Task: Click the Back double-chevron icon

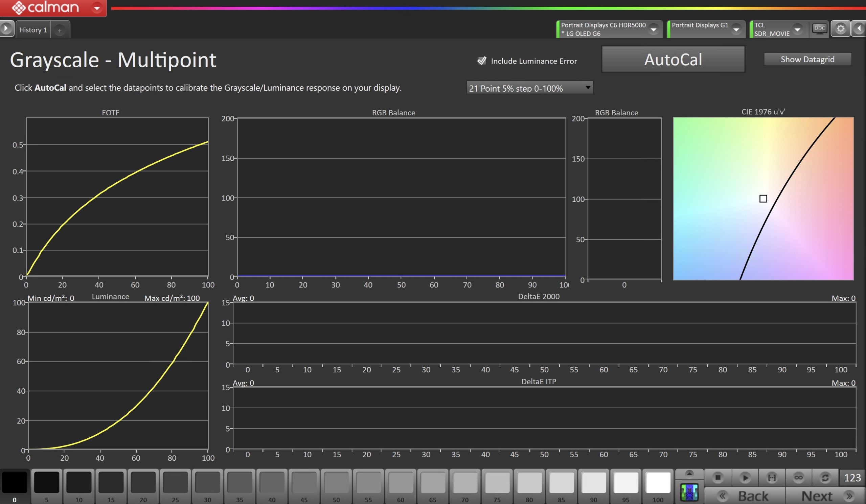Action: tap(722, 496)
